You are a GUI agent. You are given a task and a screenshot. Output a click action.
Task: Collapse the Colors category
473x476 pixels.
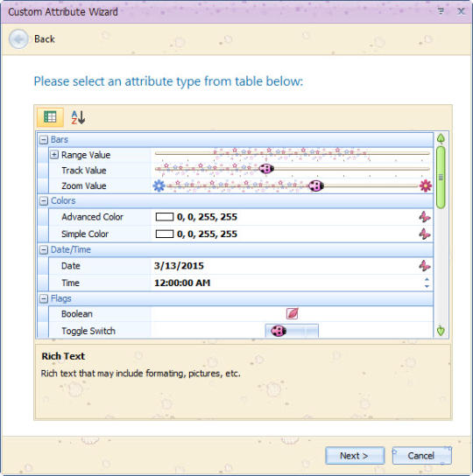click(44, 200)
